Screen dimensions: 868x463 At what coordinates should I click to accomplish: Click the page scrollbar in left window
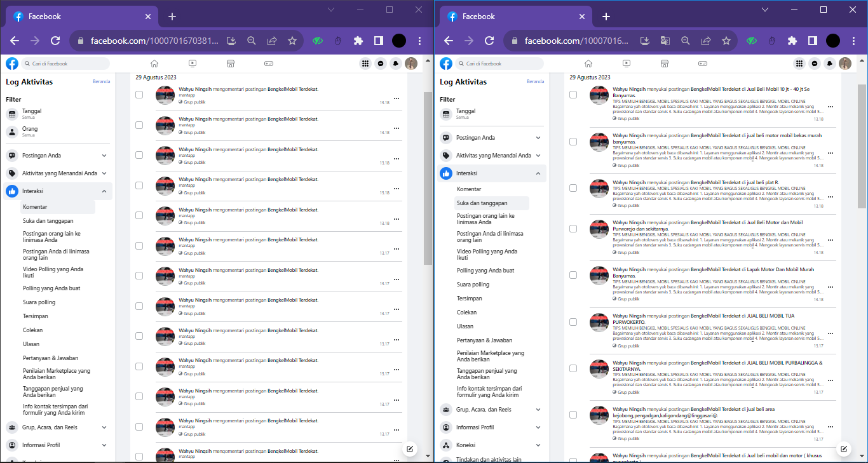click(428, 178)
